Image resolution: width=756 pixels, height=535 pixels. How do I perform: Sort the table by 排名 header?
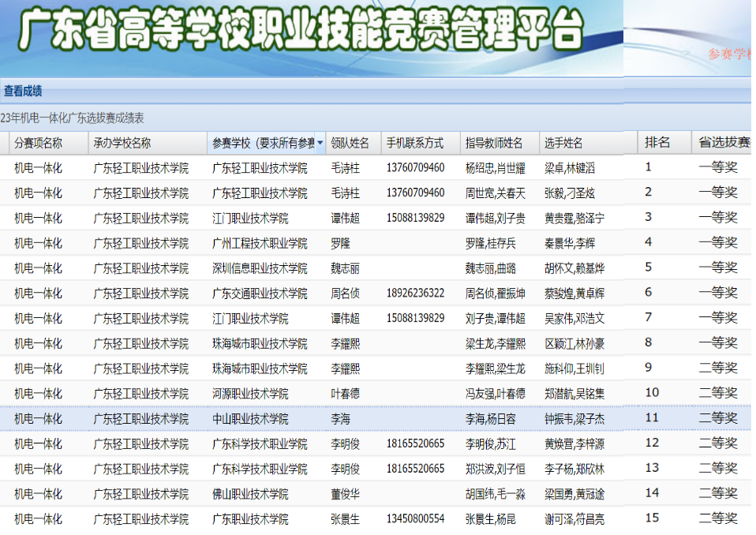click(657, 142)
